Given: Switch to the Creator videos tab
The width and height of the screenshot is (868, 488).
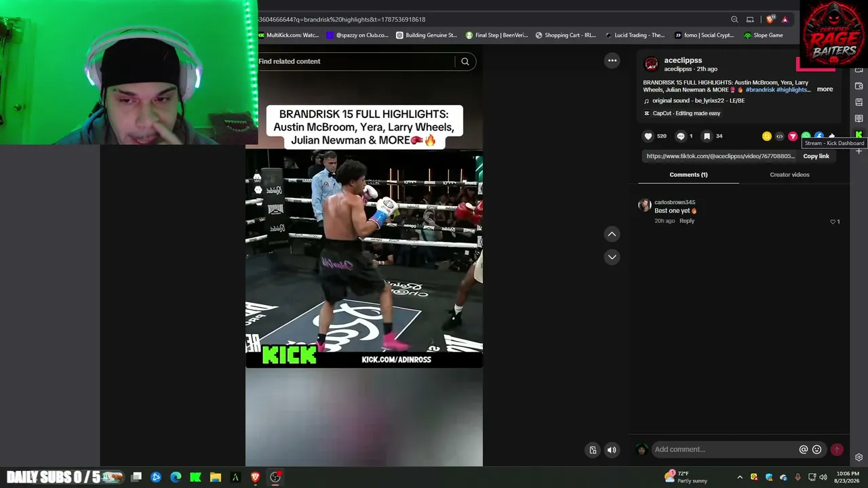Looking at the screenshot, I should pyautogui.click(x=789, y=175).
